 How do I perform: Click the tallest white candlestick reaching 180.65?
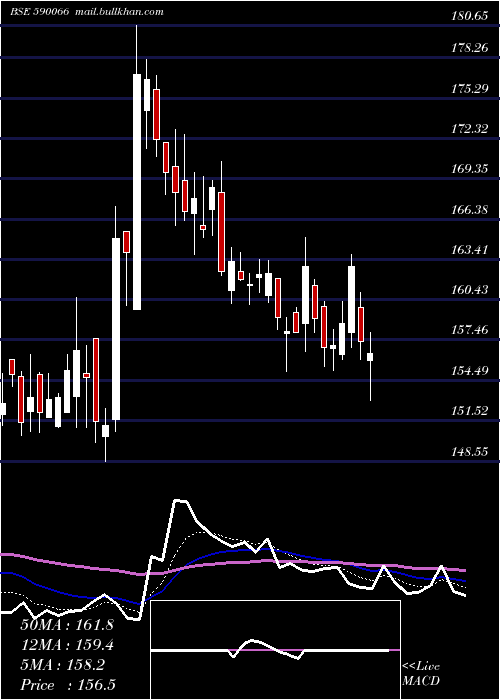(137, 168)
